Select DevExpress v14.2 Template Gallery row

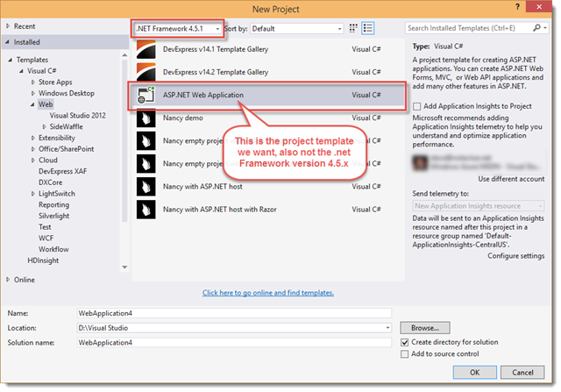268,72
